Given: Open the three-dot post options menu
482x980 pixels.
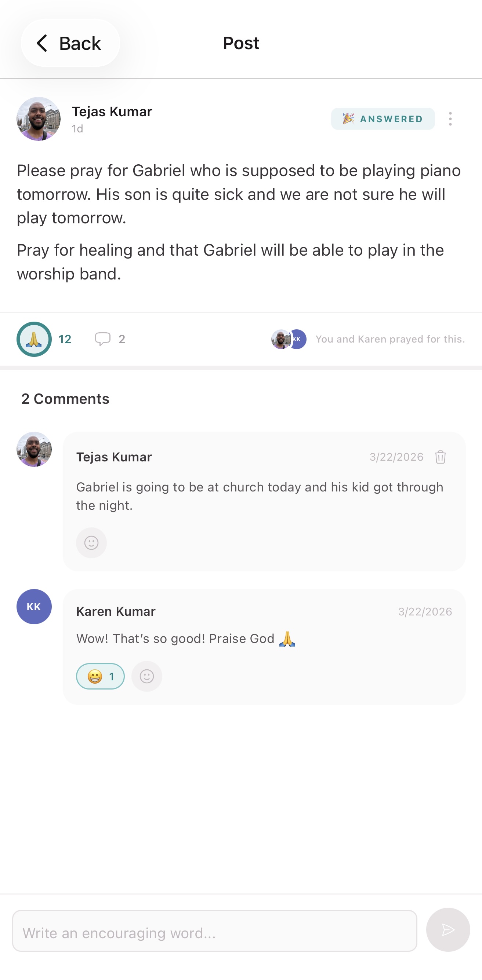Looking at the screenshot, I should click(x=450, y=119).
